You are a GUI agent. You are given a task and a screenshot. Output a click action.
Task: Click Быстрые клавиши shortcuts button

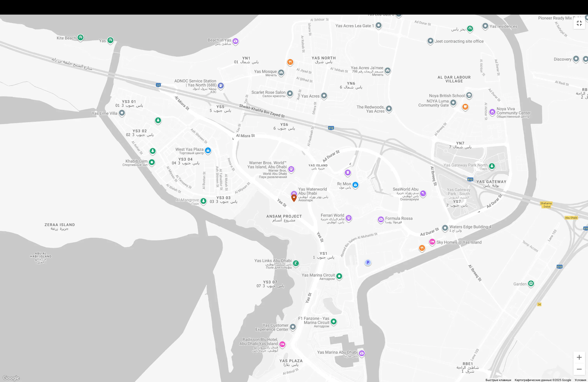(498, 380)
